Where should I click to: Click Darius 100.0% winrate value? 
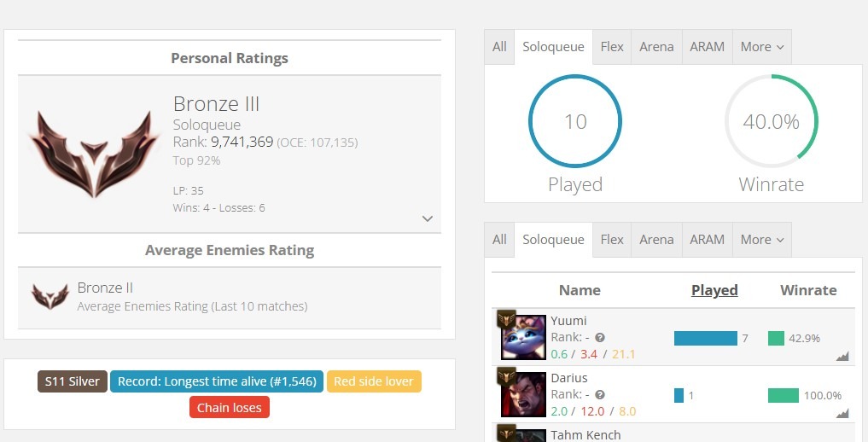(x=823, y=396)
